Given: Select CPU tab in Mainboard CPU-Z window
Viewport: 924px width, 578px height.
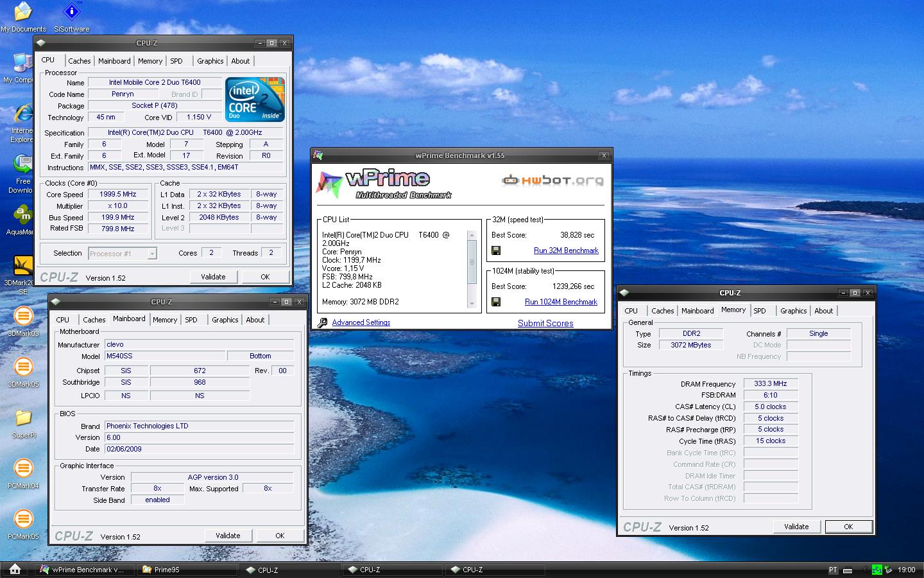Looking at the screenshot, I should point(63,320).
